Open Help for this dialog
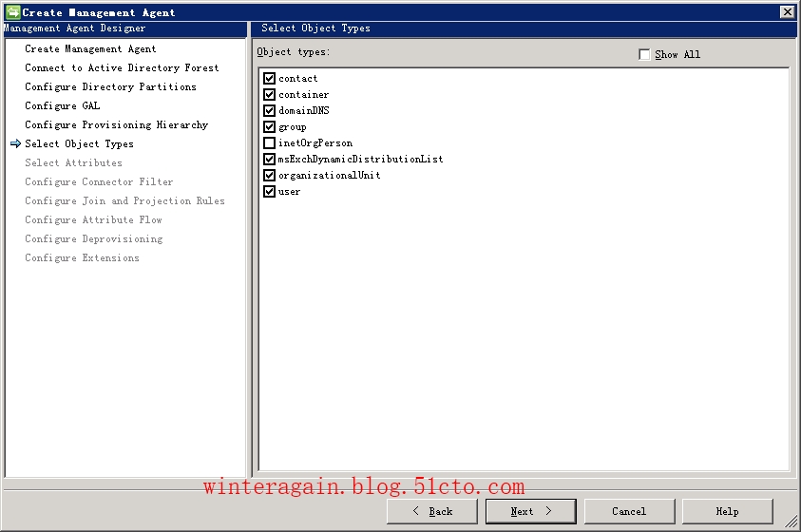The width and height of the screenshot is (801, 532). tap(728, 512)
